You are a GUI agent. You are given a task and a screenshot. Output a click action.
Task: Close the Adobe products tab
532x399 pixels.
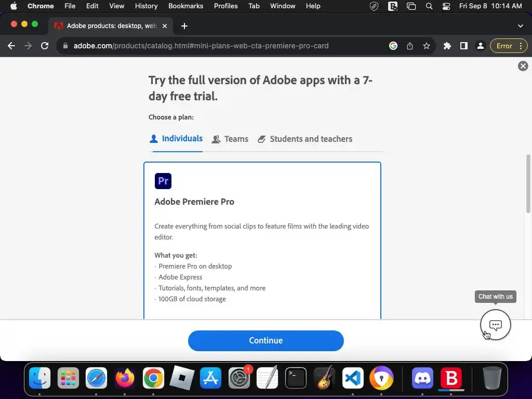click(165, 26)
